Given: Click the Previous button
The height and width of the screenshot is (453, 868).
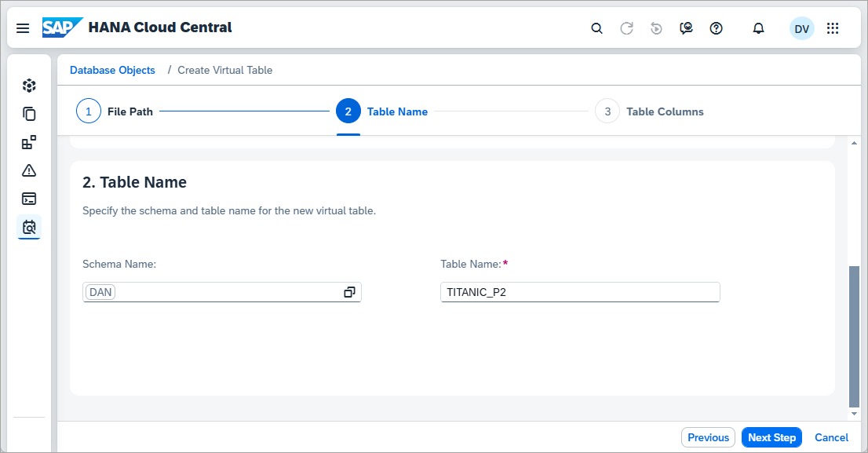Looking at the screenshot, I should pyautogui.click(x=708, y=437).
